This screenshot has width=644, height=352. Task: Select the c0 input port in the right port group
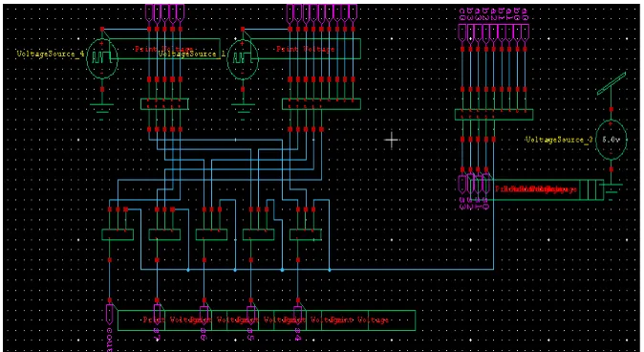[462, 33]
